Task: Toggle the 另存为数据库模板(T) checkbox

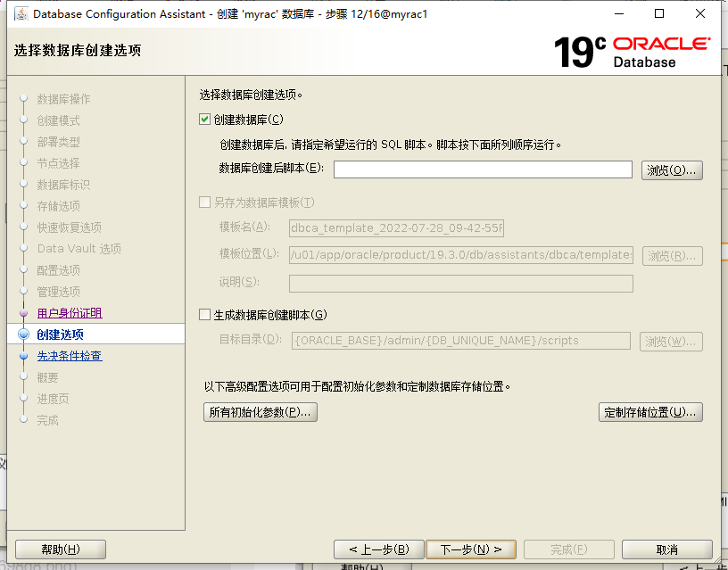Action: 205,202
